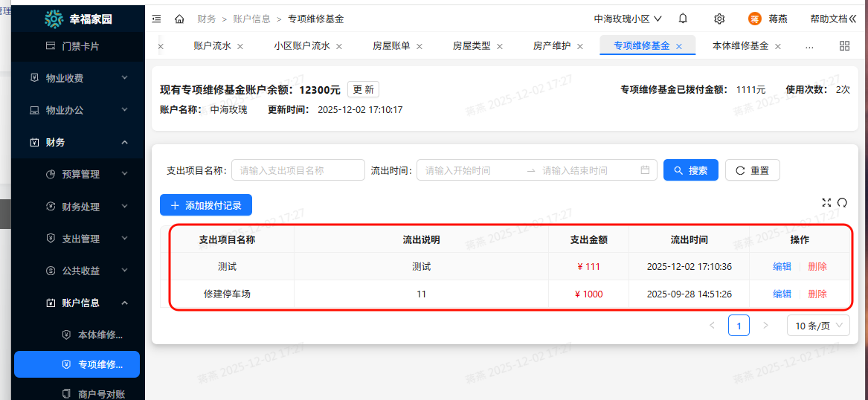Edit the 修建停车场 record

[782, 294]
